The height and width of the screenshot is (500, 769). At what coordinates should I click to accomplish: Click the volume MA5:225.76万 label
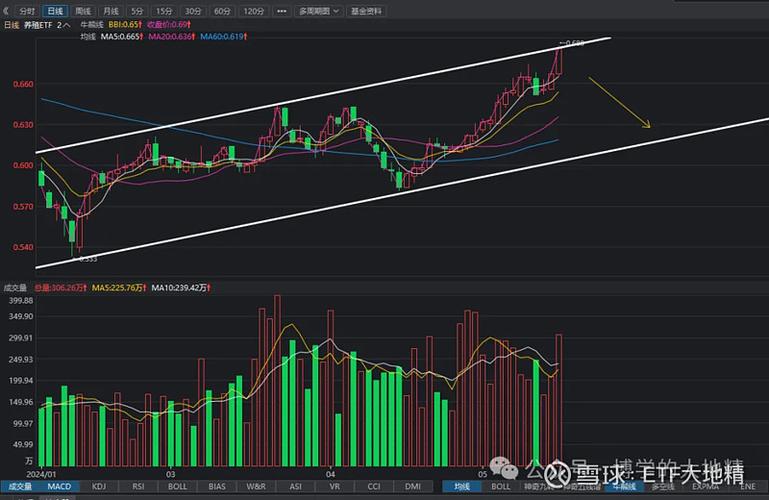(x=119, y=288)
